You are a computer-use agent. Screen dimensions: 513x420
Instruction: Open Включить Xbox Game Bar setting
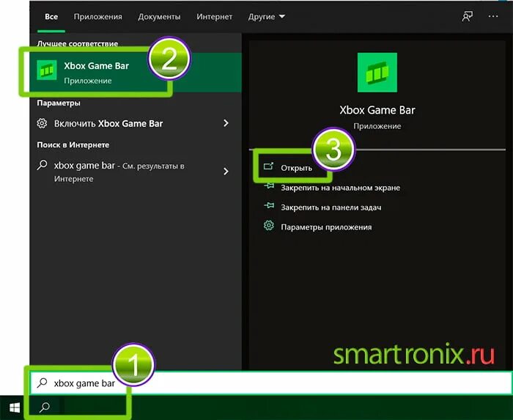pyautogui.click(x=136, y=124)
